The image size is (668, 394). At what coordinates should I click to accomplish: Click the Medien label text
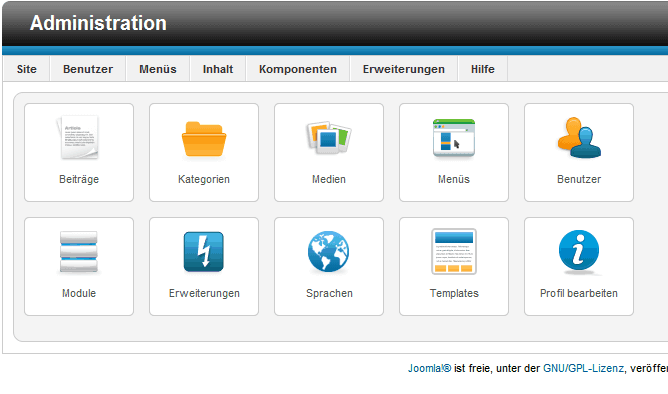pos(328,179)
